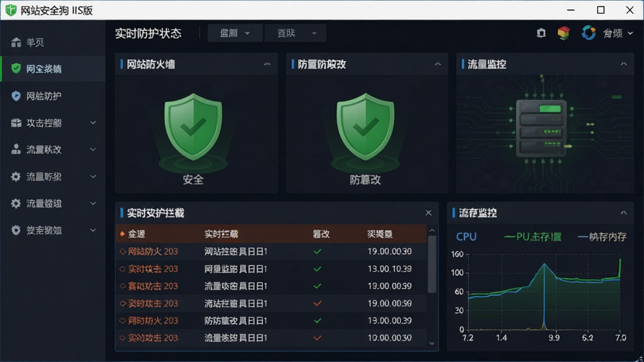The image size is (644, 362).
Task: Click the app shield logo in title bar
Action: click(x=11, y=10)
